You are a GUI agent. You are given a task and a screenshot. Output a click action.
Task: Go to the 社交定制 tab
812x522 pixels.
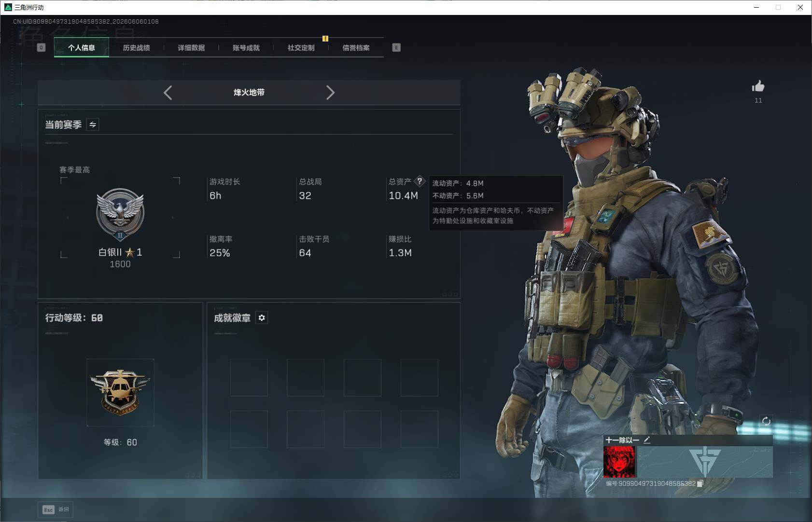[x=301, y=48]
